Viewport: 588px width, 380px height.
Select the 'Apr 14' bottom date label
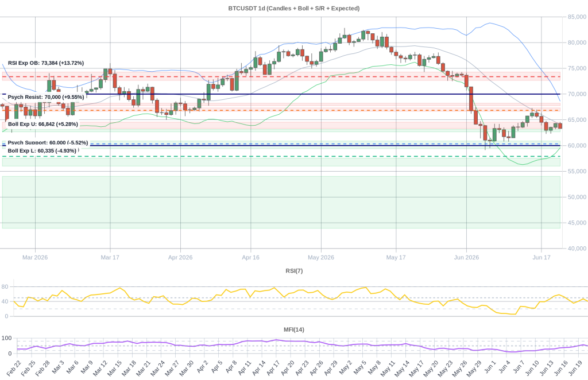coord(257,369)
